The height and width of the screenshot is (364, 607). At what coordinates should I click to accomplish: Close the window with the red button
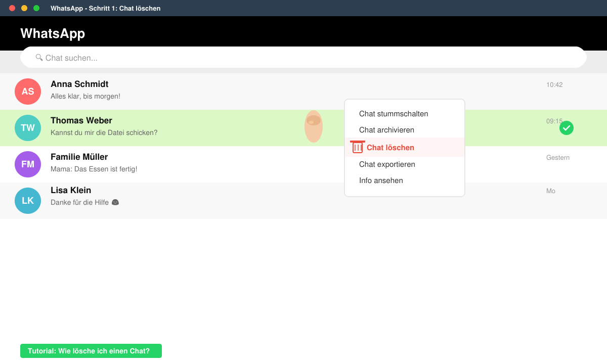[x=12, y=8]
